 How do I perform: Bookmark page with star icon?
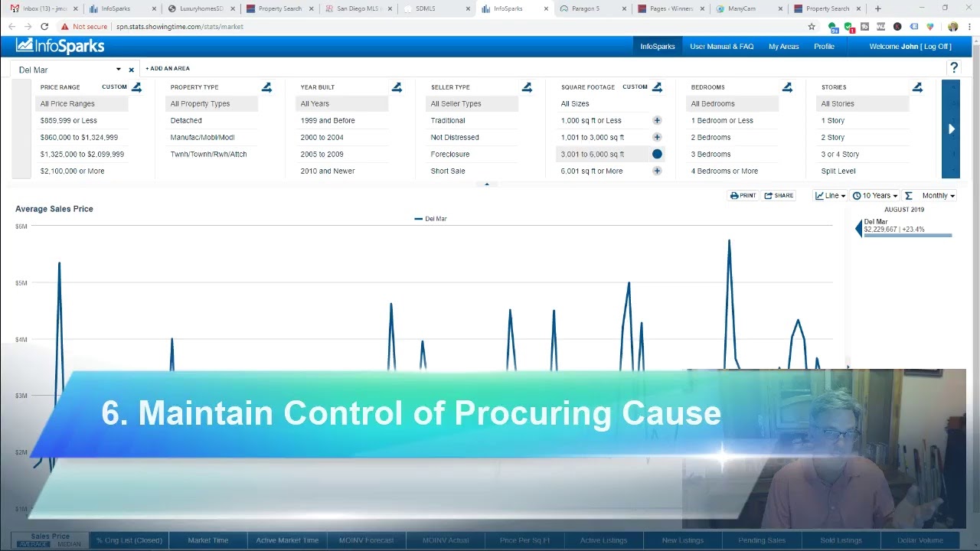pyautogui.click(x=812, y=26)
